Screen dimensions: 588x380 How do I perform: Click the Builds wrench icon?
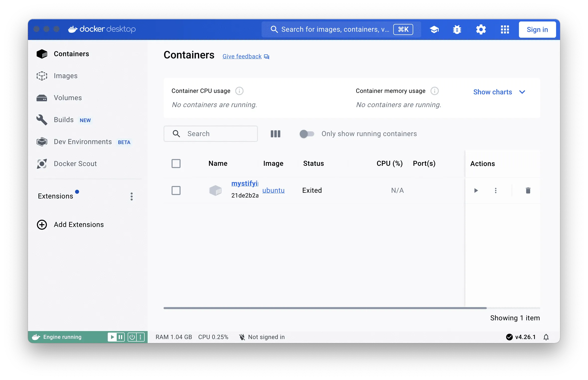[x=42, y=120]
